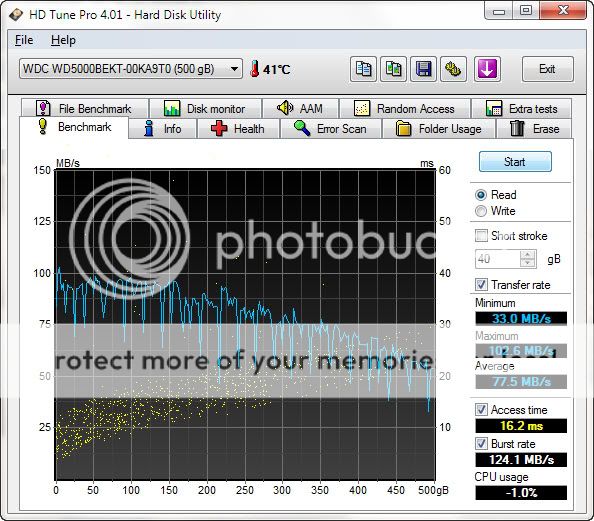Open the options tools icon
Image resolution: width=594 pixels, height=521 pixels.
(453, 69)
